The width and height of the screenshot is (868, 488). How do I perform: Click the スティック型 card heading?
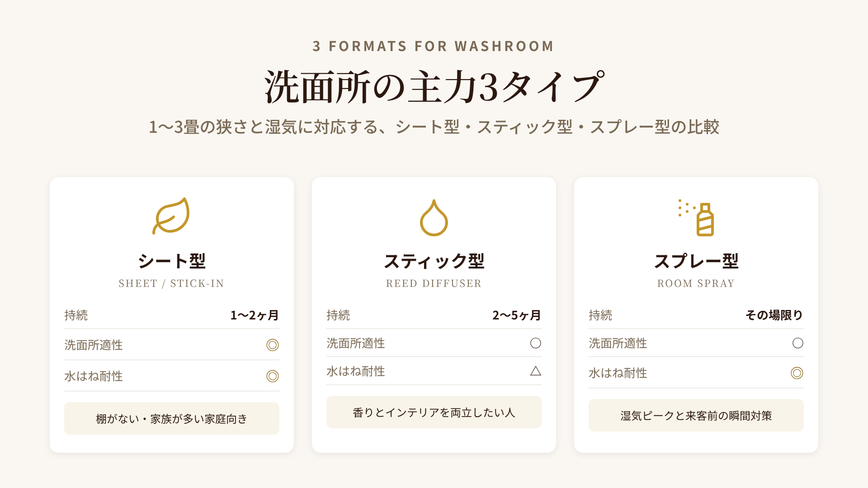434,261
